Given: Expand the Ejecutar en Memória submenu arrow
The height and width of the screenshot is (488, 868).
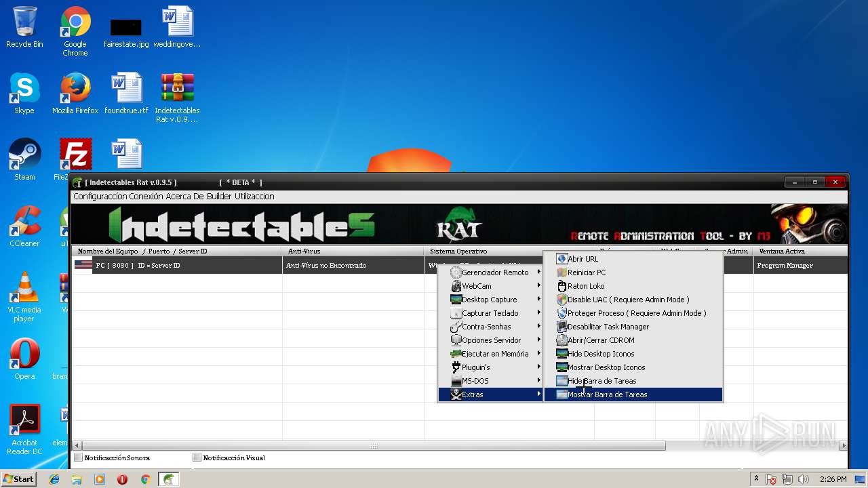Looking at the screenshot, I should point(539,354).
